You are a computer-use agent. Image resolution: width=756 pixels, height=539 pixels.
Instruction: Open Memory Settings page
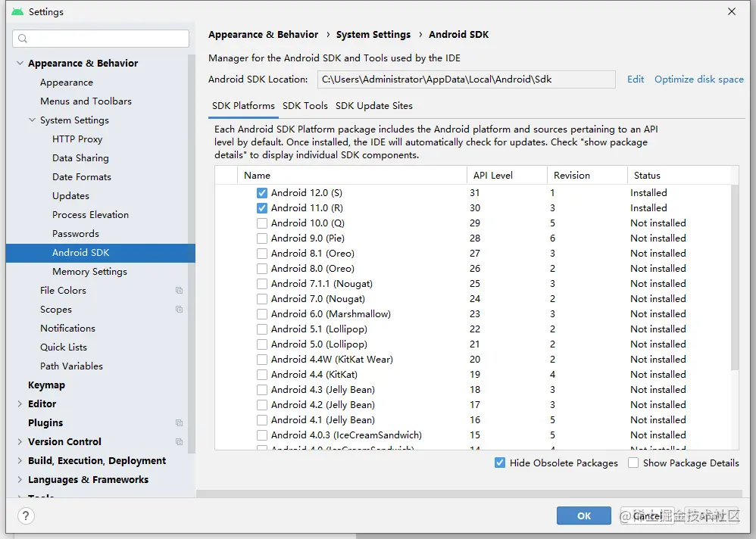coord(89,272)
